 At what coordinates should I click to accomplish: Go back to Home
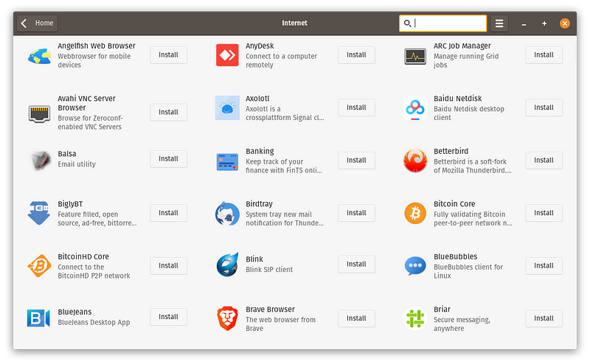tap(38, 24)
